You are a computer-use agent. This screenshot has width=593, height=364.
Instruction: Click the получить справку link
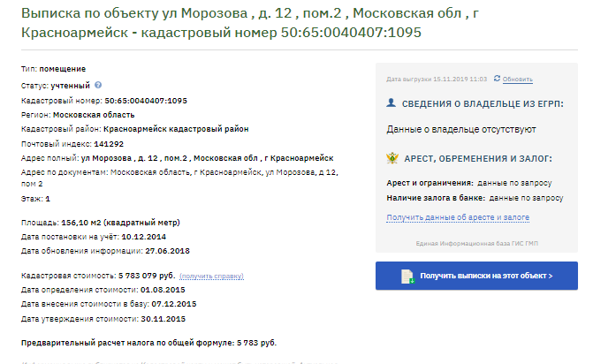(x=211, y=276)
